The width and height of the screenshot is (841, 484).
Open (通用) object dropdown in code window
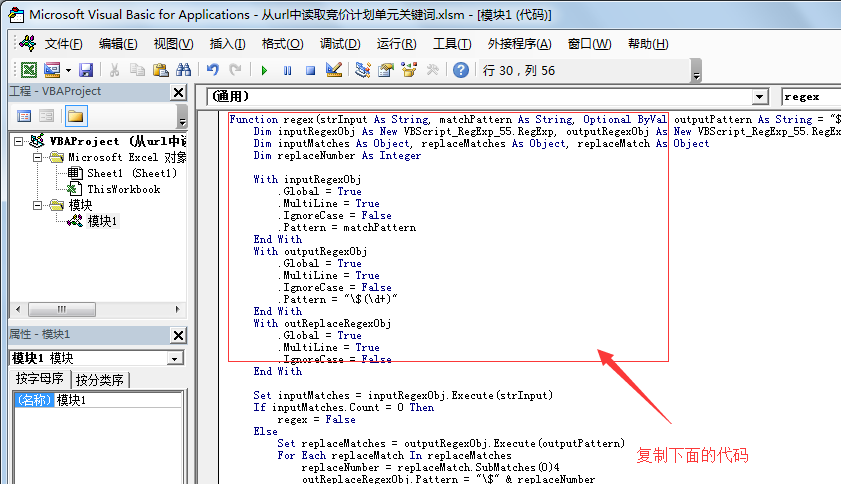click(x=759, y=97)
